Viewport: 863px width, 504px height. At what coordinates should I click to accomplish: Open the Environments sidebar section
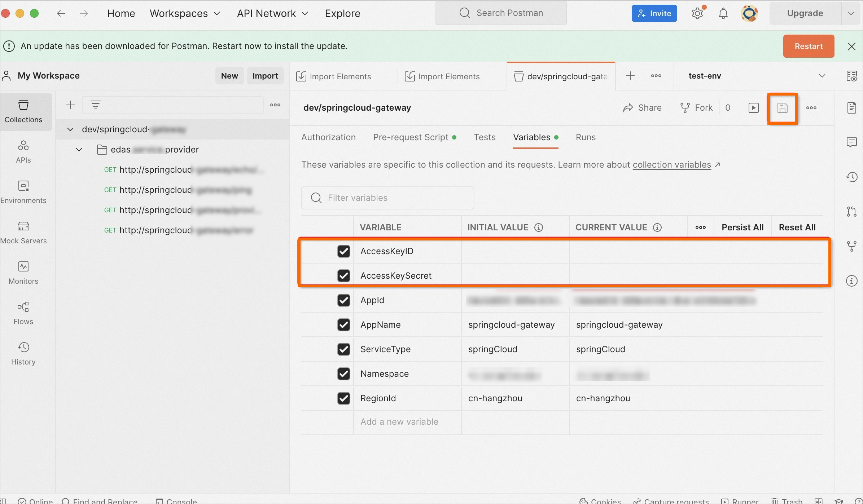click(23, 192)
